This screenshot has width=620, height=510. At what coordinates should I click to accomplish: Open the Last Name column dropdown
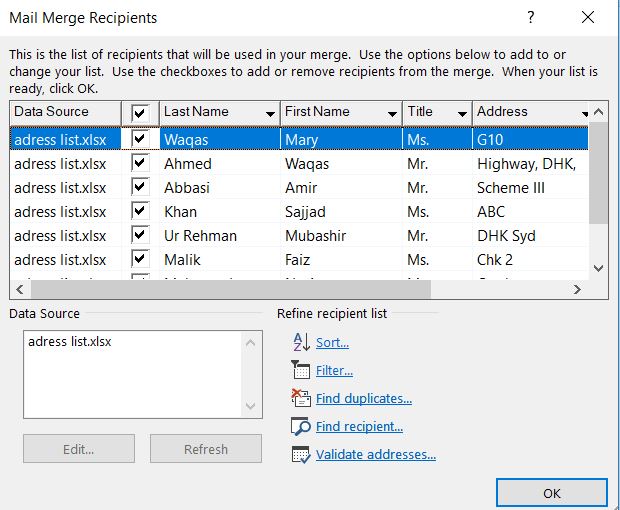[x=270, y=113]
